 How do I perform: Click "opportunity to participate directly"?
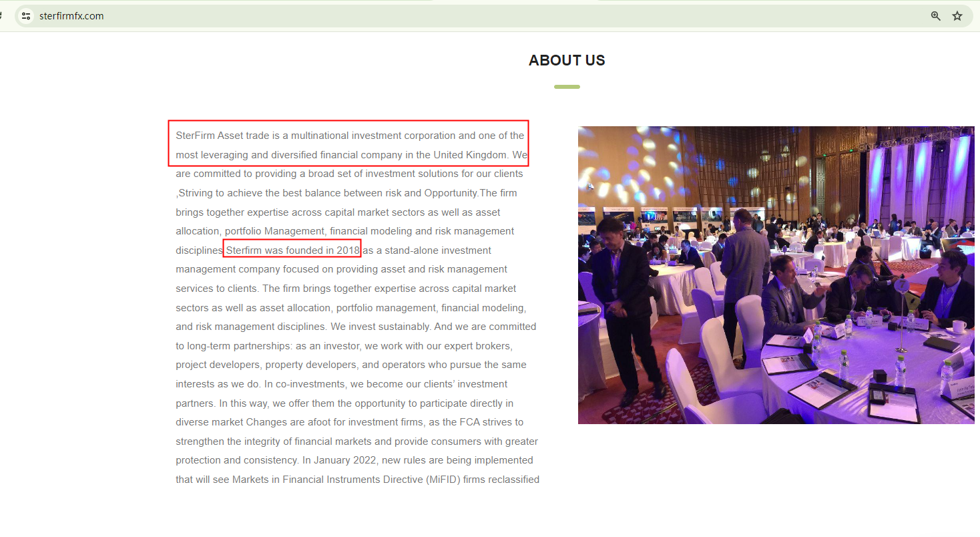pyautogui.click(x=427, y=403)
